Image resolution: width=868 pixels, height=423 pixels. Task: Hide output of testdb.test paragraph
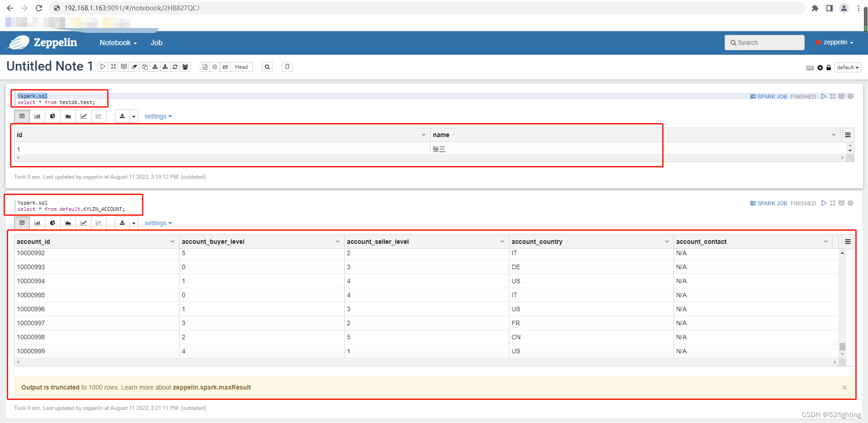(841, 96)
